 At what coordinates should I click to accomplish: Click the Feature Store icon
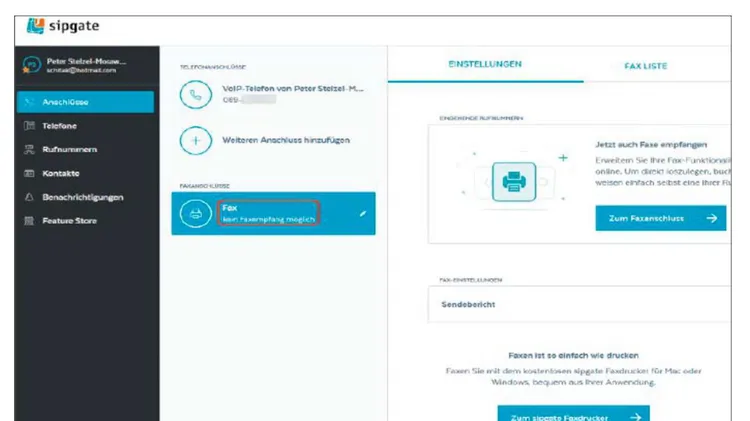(x=29, y=221)
